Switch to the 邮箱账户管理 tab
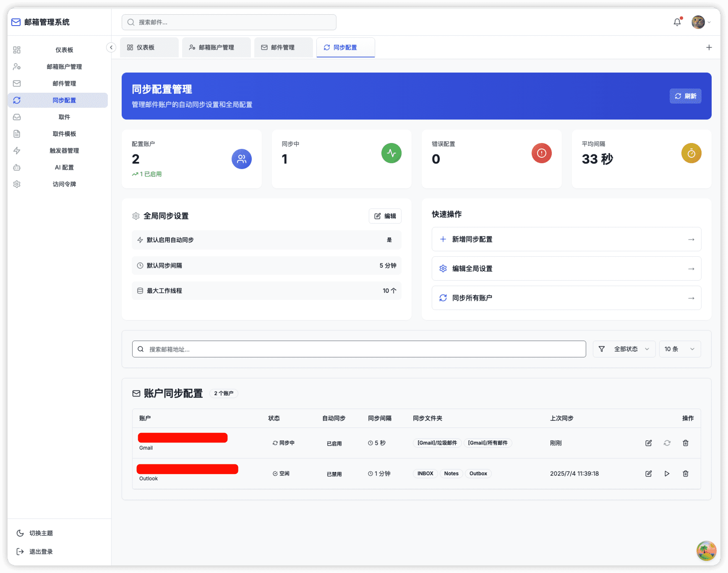728x573 pixels. [x=217, y=47]
